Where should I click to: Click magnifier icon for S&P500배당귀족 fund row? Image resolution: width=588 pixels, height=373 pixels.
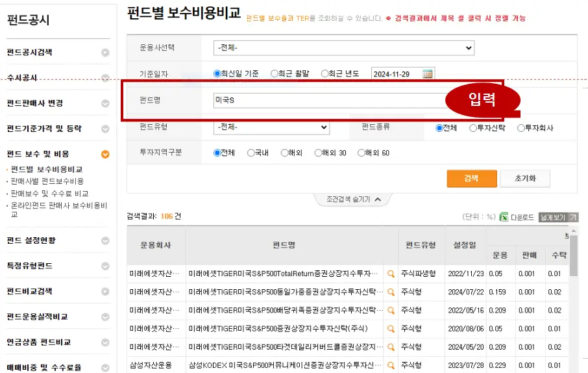[391, 310]
